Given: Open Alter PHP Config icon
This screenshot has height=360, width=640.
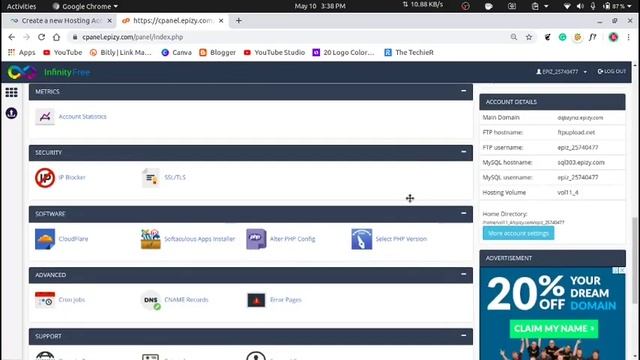Looking at the screenshot, I should pyautogui.click(x=256, y=239).
